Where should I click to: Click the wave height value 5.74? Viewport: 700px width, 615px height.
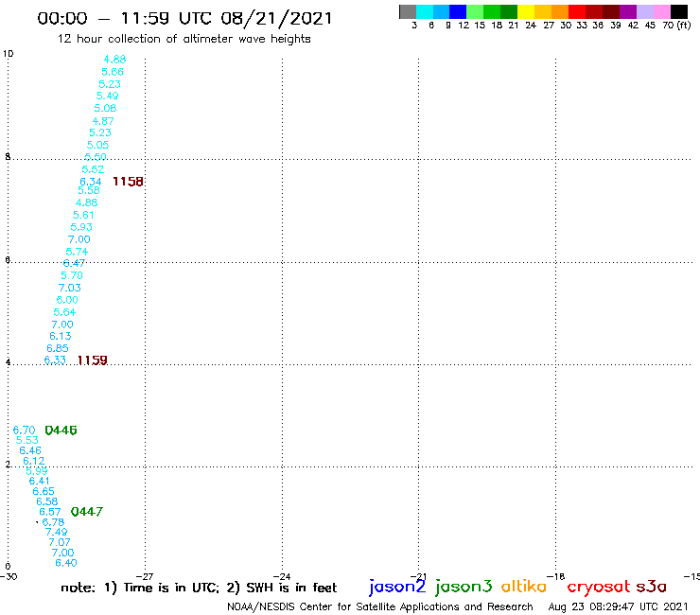click(x=77, y=252)
